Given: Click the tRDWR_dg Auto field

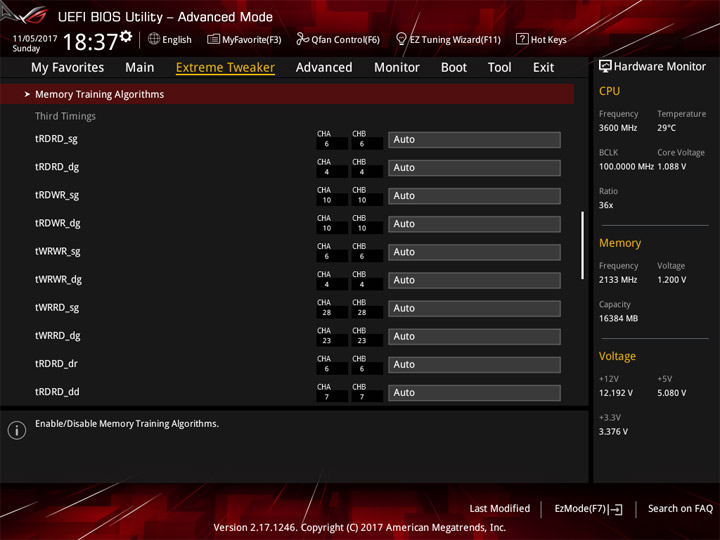Looking at the screenshot, I should coord(474,224).
